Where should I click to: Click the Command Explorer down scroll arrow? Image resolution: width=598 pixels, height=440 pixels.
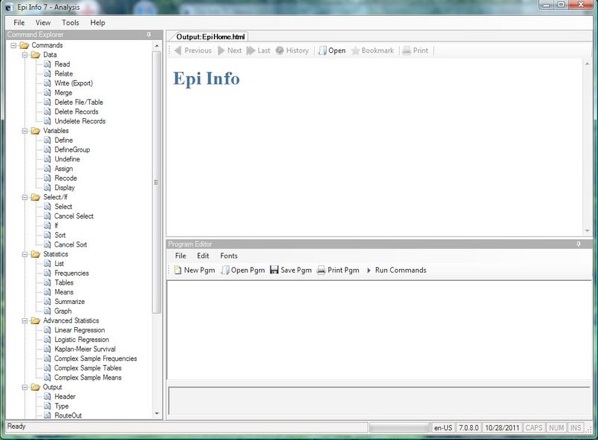coord(157,414)
